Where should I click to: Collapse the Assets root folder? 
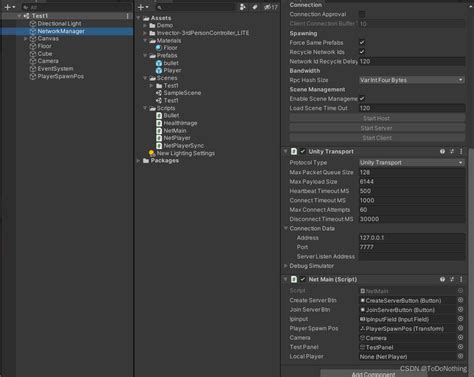tap(139, 18)
